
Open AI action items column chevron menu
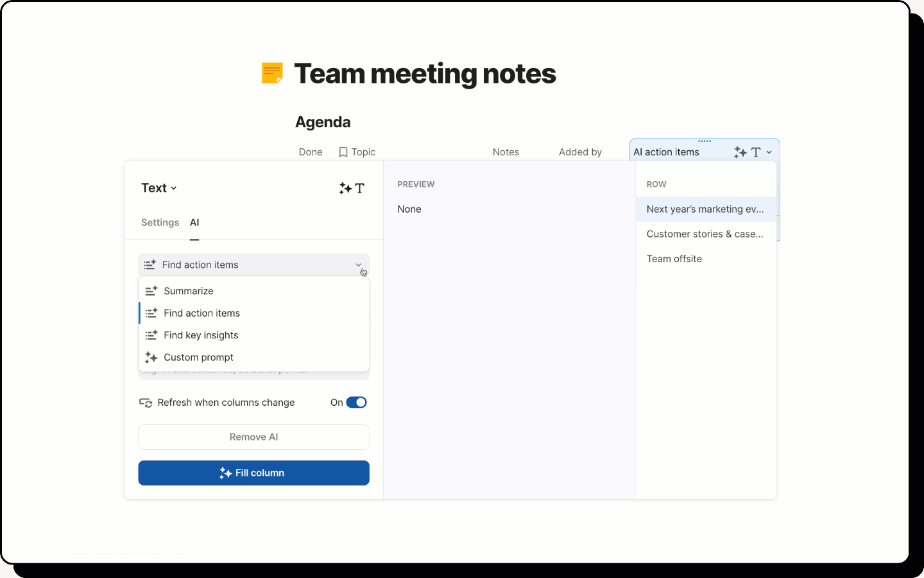click(x=769, y=152)
